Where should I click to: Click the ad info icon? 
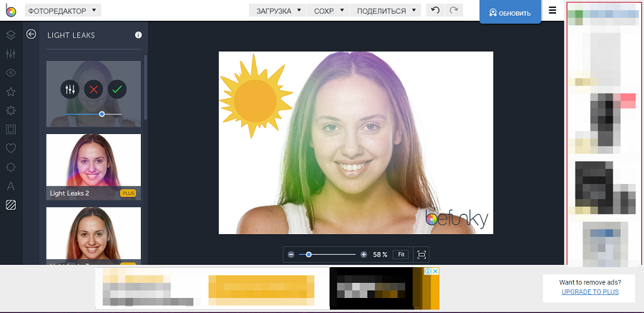[428, 271]
